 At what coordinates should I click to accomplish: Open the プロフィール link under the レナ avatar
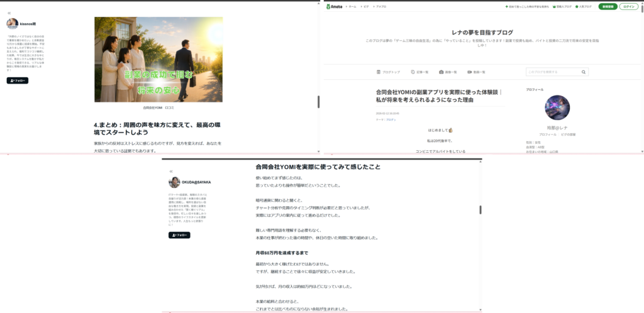click(x=548, y=135)
